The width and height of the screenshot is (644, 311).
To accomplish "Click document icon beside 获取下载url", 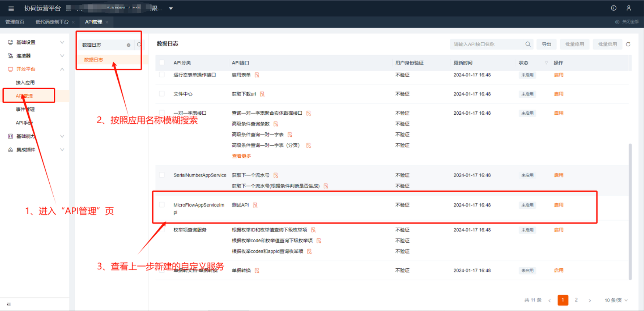I will point(262,94).
